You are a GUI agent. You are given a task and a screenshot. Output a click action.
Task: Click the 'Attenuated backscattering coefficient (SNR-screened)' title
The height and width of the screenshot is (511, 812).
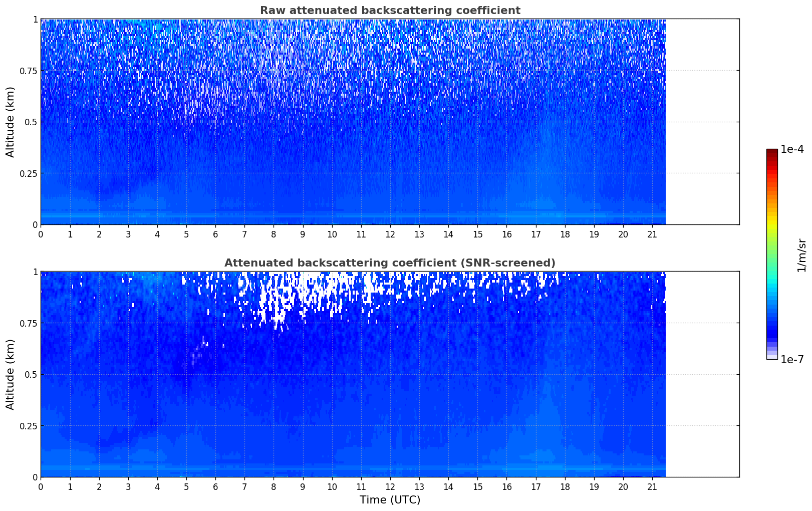coord(390,263)
